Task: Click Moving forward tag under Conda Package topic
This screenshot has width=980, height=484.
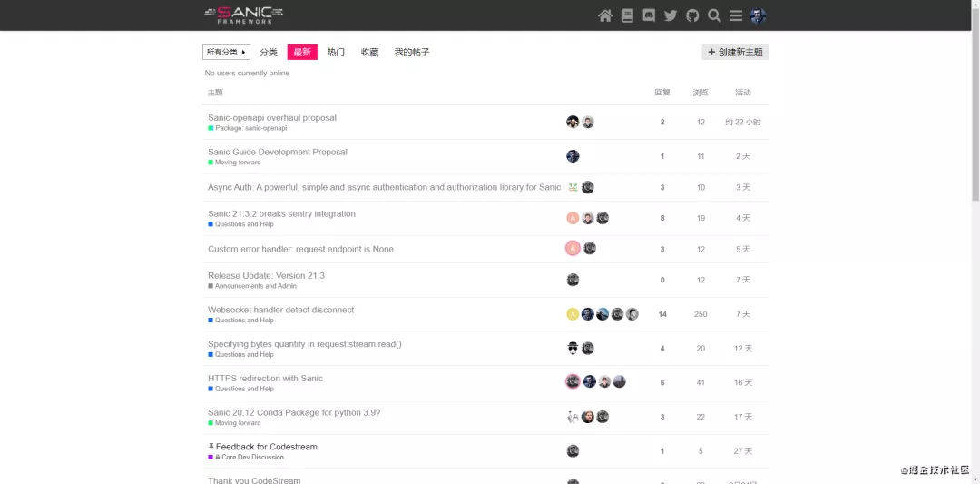Action: click(234, 423)
